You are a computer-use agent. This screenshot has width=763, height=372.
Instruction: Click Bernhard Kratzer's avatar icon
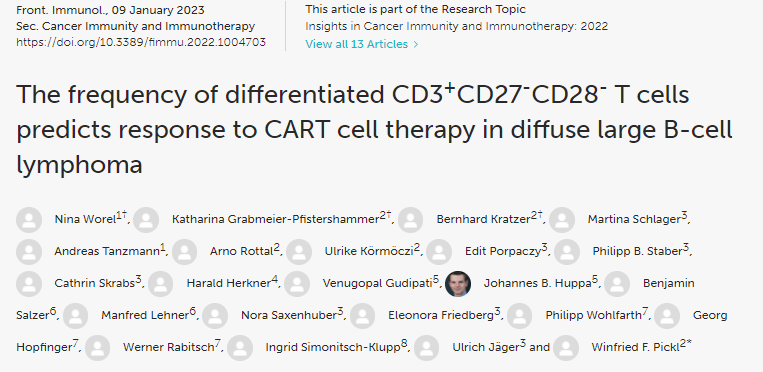[x=410, y=220]
